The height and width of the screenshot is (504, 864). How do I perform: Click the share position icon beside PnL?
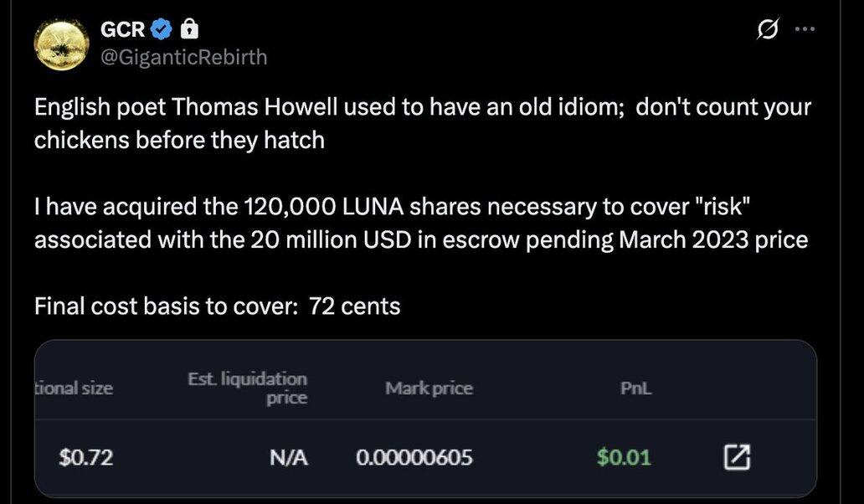736,457
